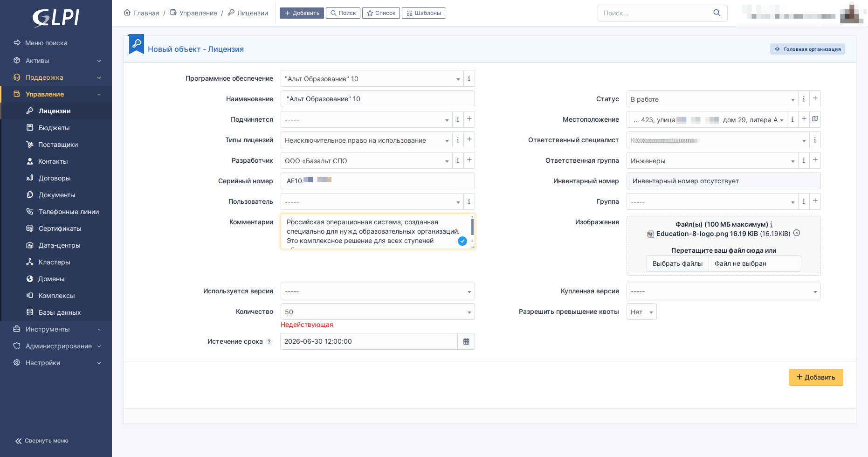
Task: Open the Ответственная группа dropdown
Action: tap(712, 161)
